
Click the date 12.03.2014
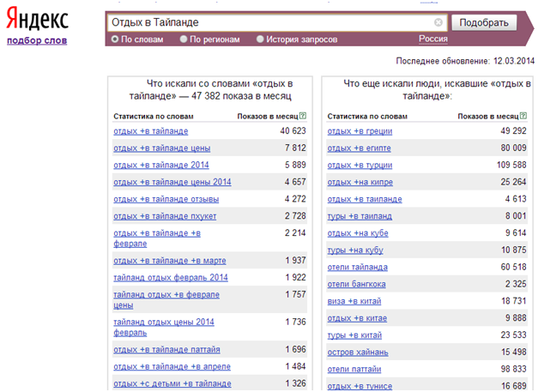pyautogui.click(x=514, y=61)
